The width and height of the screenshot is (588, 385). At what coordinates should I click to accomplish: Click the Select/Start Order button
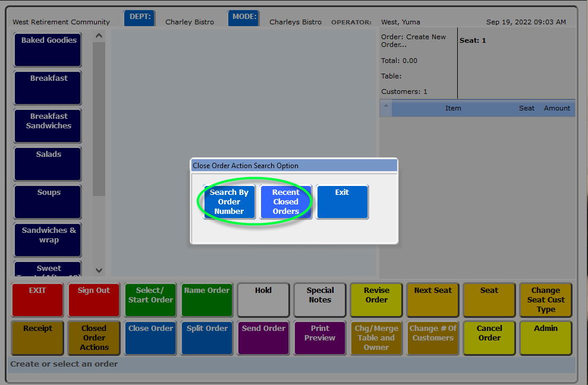(x=150, y=299)
